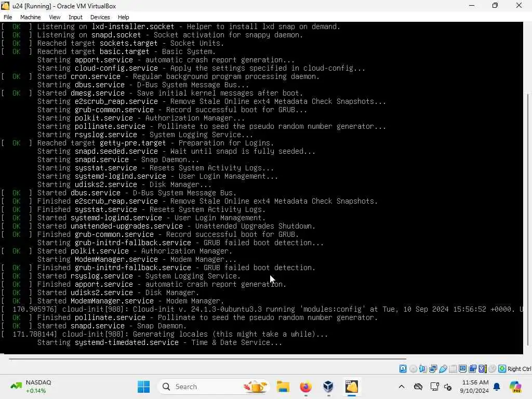This screenshot has width=532, height=399.
Task: Show hidden system tray icons
Action: pos(402,387)
